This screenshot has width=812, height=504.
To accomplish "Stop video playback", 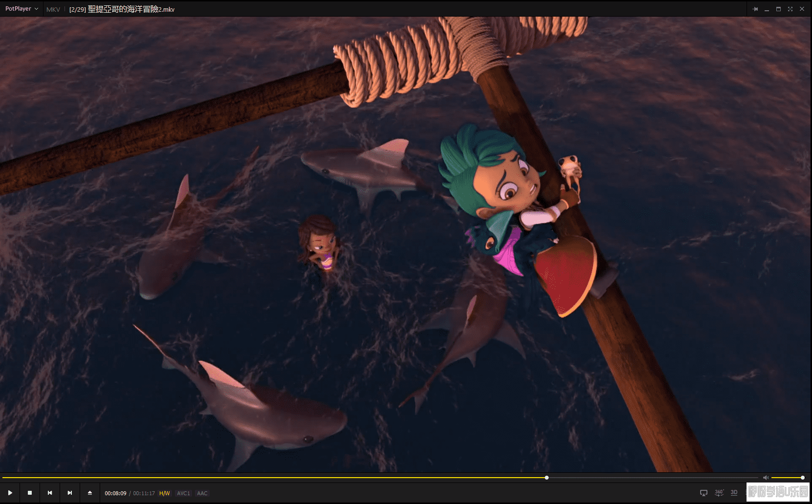I will 30,493.
